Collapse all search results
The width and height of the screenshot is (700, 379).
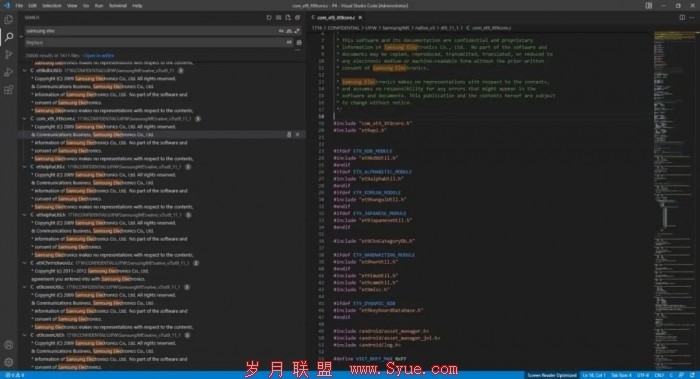(297, 17)
